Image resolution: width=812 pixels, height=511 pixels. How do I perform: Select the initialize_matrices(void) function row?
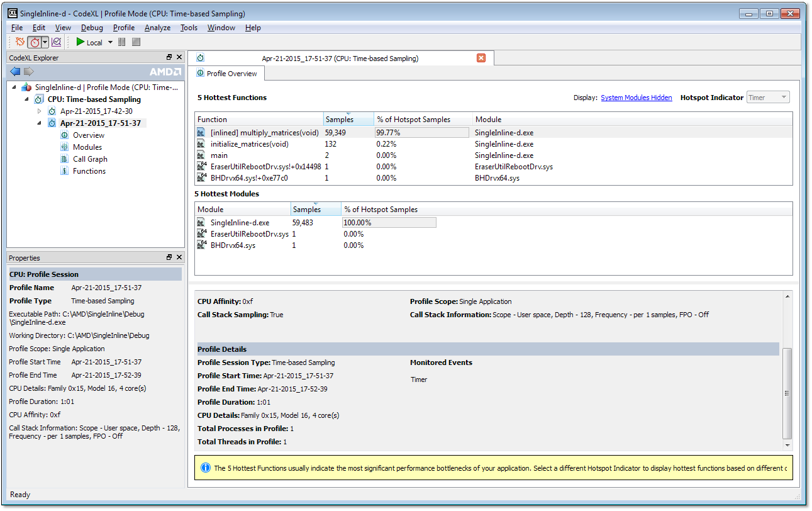(x=494, y=144)
